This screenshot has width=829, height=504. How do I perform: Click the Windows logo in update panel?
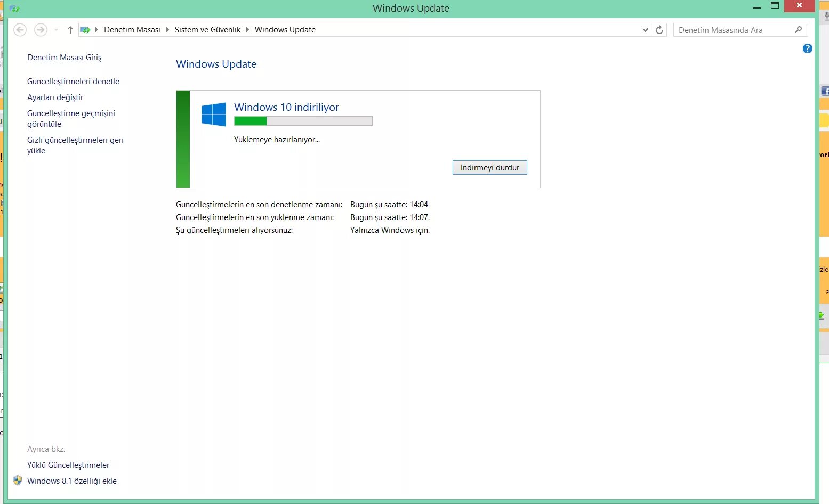click(x=214, y=114)
